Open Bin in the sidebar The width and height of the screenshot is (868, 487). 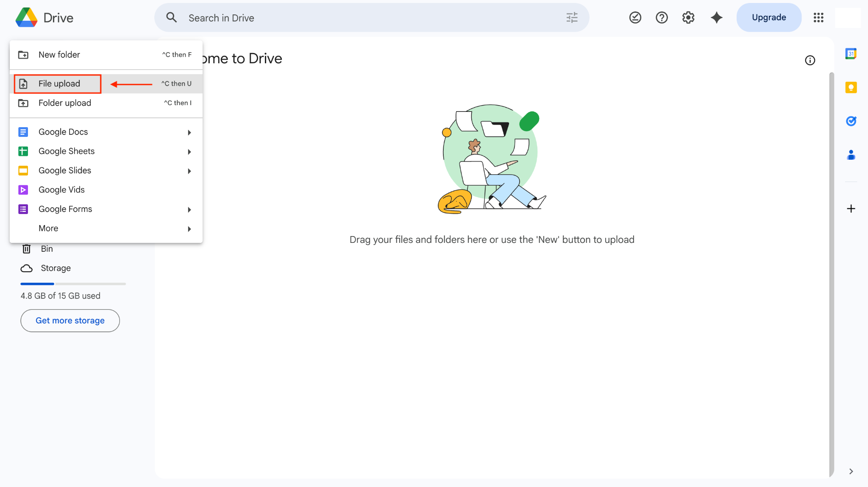(x=47, y=249)
